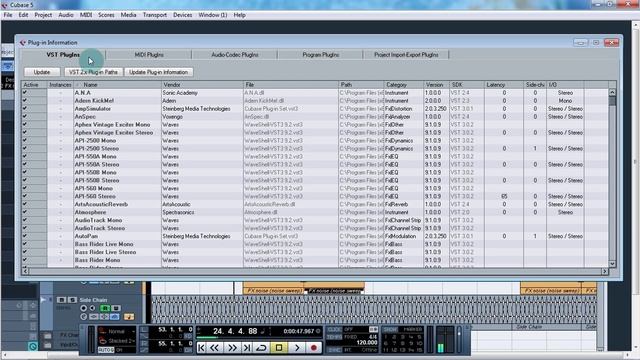Open the MIDI menu
Viewport: 640px width, 360px height.
tap(86, 15)
